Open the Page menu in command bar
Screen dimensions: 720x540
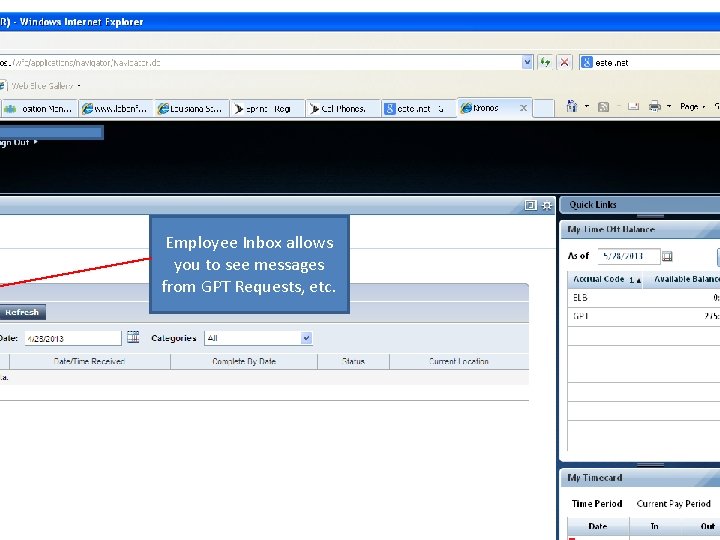point(692,107)
